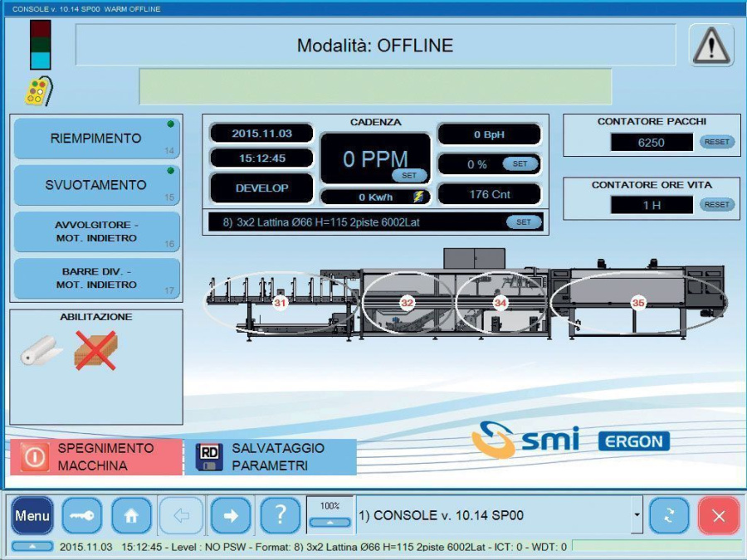The image size is (747, 560).
Task: Click the refresh cycle arrows icon
Action: tap(669, 516)
